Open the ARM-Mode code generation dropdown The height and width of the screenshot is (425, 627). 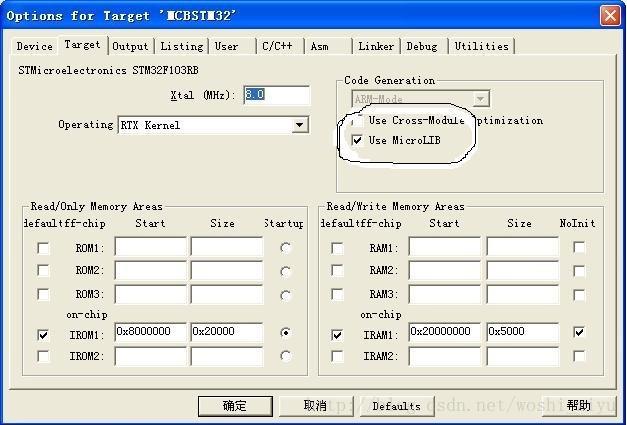pos(481,98)
